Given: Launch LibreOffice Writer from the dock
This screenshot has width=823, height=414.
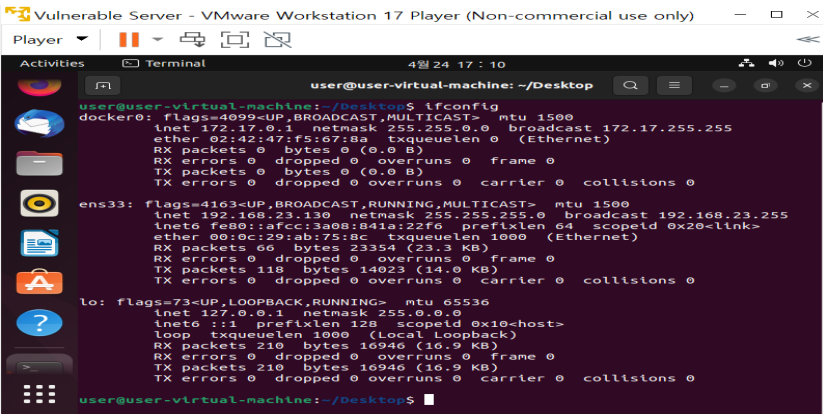Looking at the screenshot, I should pos(39,243).
